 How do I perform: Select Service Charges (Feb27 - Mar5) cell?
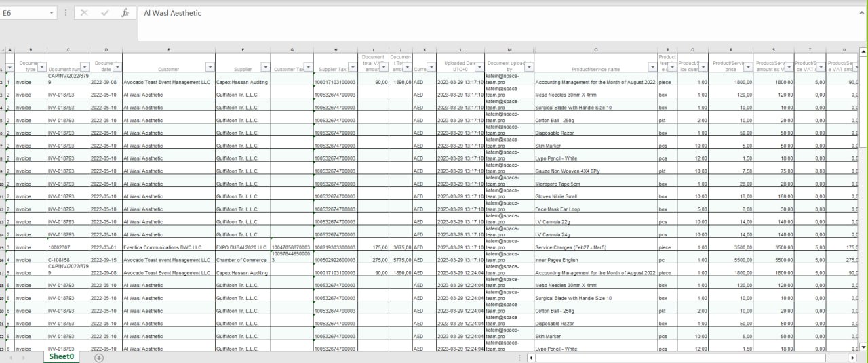[x=595, y=244]
